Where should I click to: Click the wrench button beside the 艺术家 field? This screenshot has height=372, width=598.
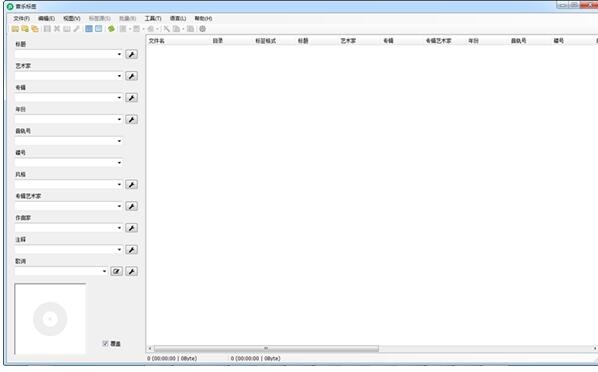(132, 76)
